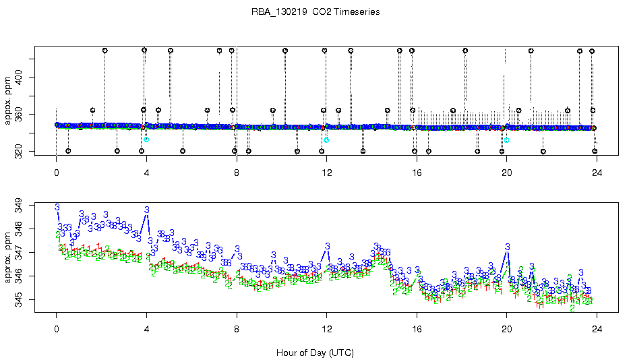Viewport: 631px width, 364px height.
Task: Click the blue '3' peak at hour 20
Action: (508, 247)
